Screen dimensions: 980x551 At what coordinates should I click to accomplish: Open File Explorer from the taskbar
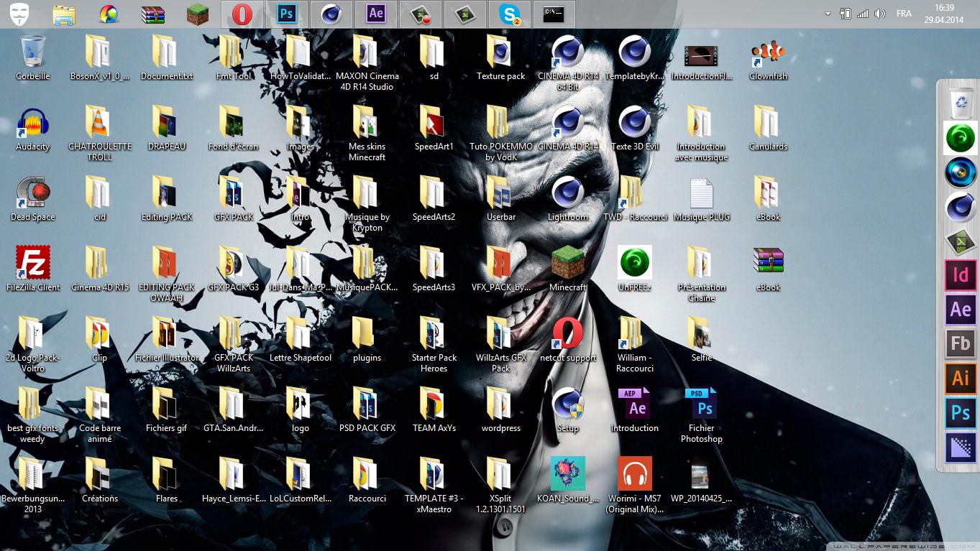[x=64, y=14]
